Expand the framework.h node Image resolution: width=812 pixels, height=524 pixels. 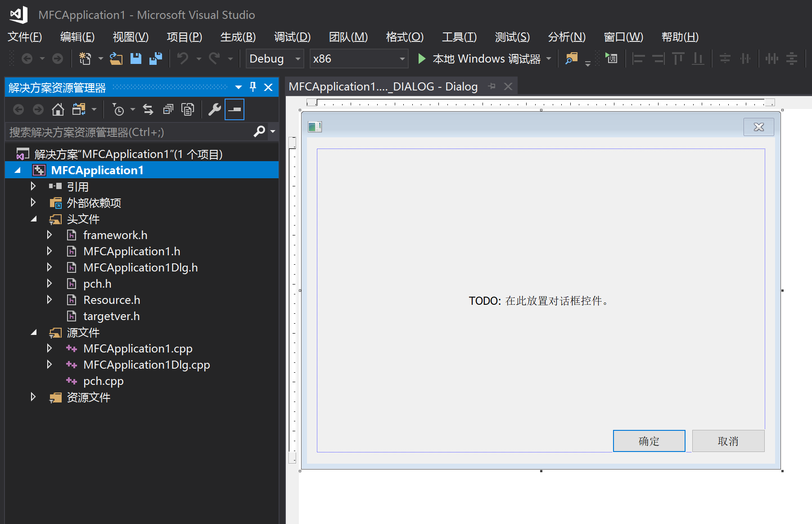pyautogui.click(x=50, y=235)
